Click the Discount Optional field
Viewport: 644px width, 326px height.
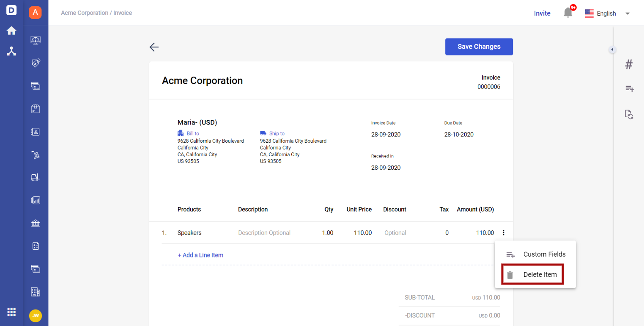click(395, 233)
